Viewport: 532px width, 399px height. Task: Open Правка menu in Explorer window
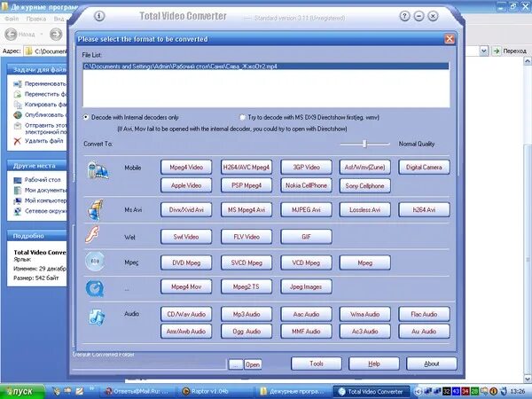point(35,19)
